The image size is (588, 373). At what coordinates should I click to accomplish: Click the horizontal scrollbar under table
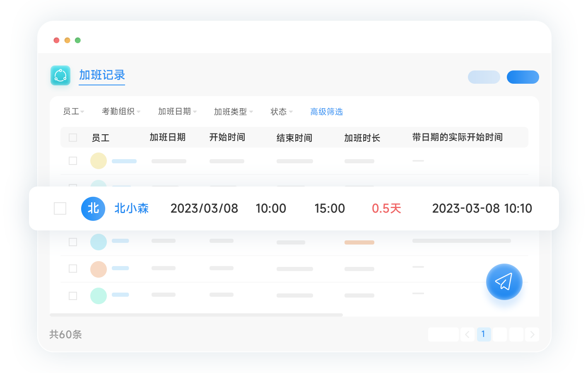coord(196,315)
